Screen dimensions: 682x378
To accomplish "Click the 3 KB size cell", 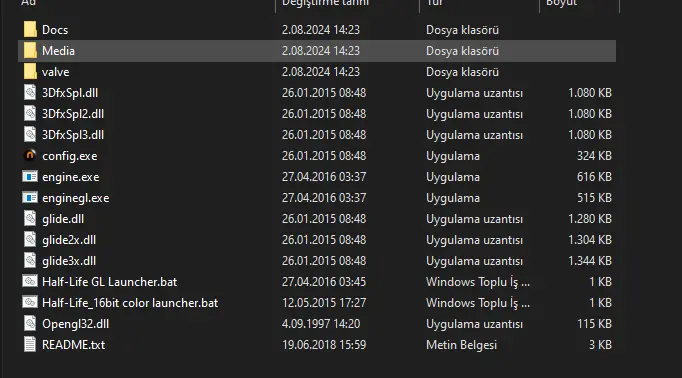I will tap(600, 345).
